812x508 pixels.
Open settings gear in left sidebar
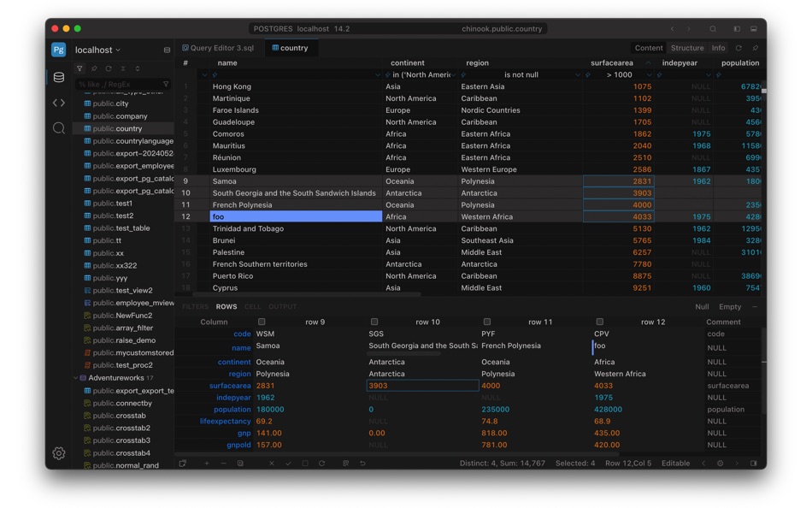pos(58,453)
